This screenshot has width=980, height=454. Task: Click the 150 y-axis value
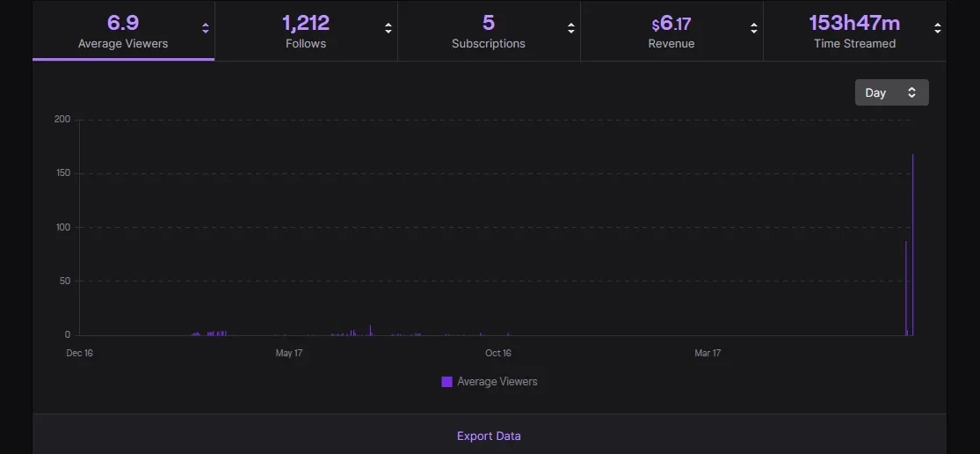click(62, 172)
